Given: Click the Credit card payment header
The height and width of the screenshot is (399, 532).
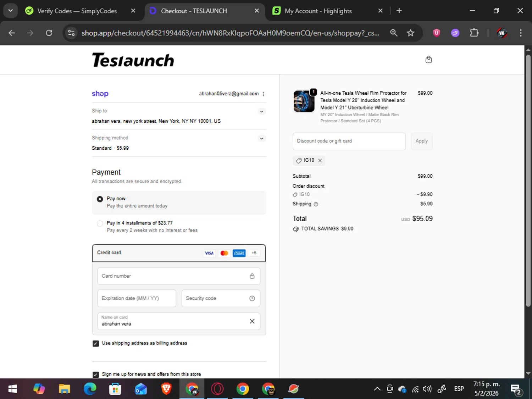Looking at the screenshot, I should tap(179, 253).
